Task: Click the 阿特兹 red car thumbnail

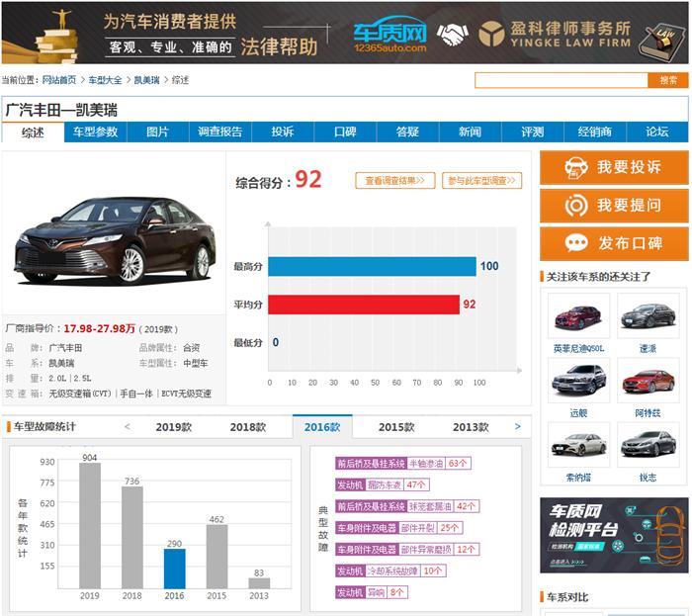Action: coord(649,381)
